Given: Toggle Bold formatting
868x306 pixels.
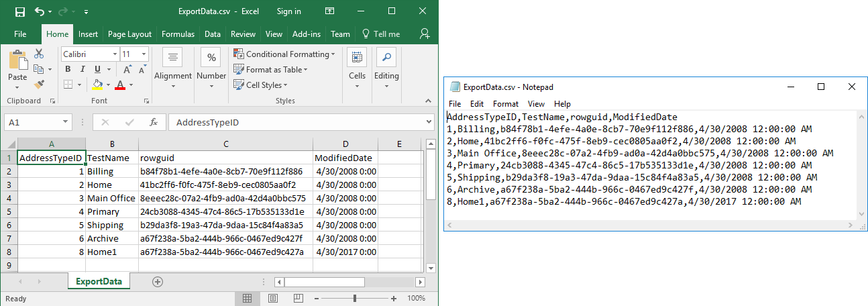Looking at the screenshot, I should point(68,69).
